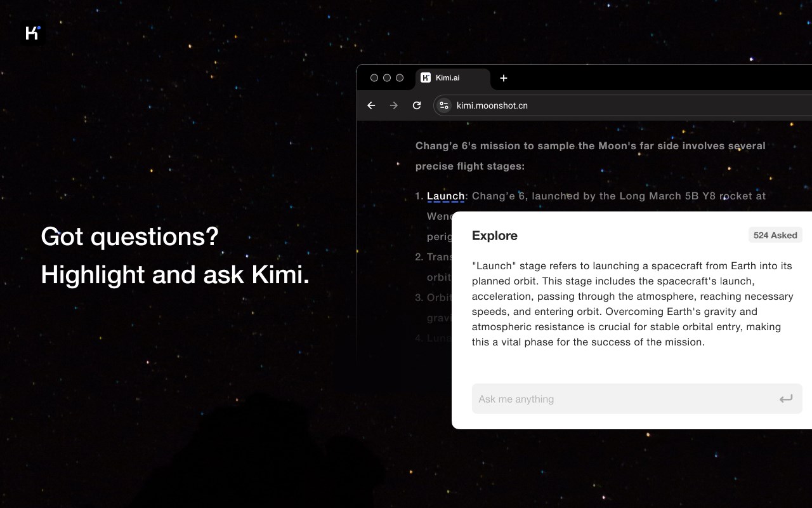Click the first window control dot
The image size is (812, 508).
[374, 78]
